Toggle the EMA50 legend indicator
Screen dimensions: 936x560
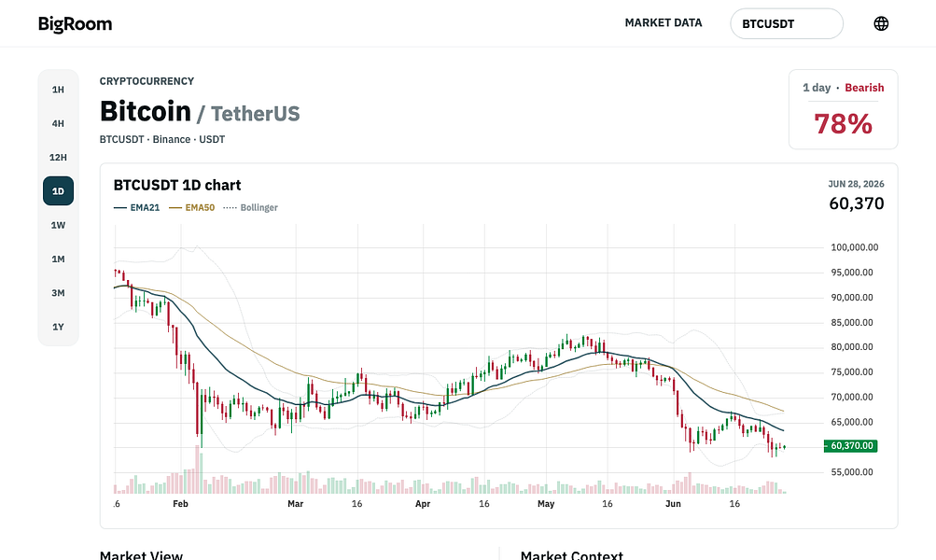(191, 208)
